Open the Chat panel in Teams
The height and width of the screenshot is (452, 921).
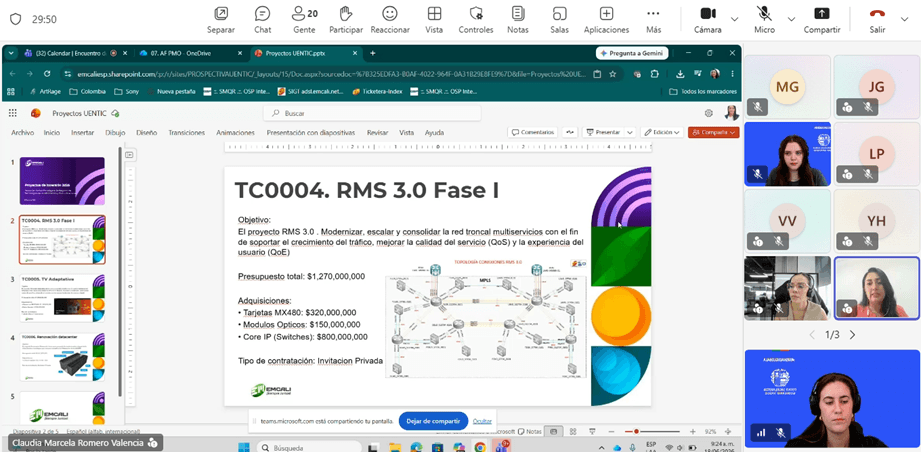point(263,19)
